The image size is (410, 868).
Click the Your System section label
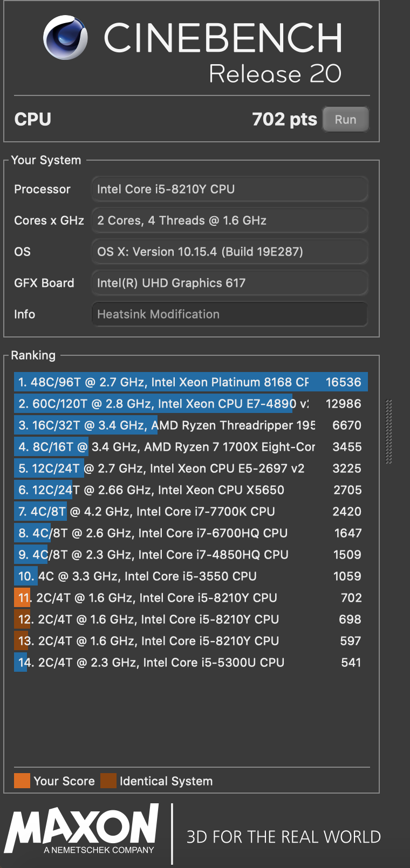click(46, 160)
